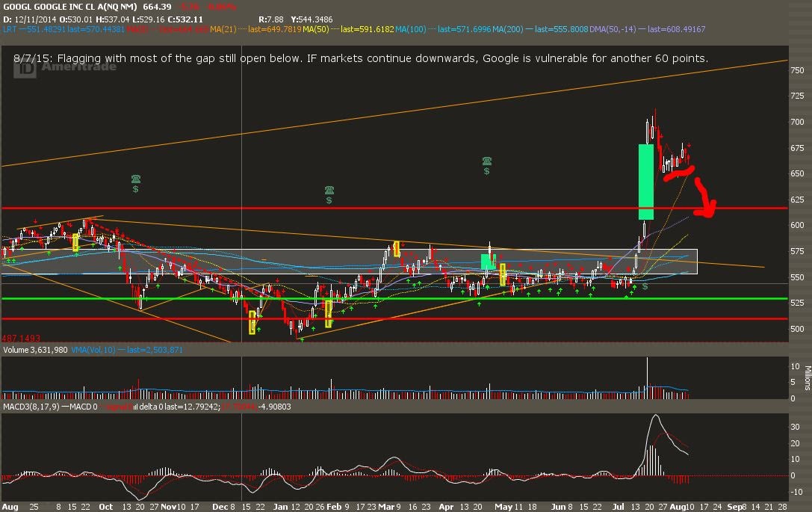Click the 500 price axis label
The image size is (812, 512).
point(798,329)
